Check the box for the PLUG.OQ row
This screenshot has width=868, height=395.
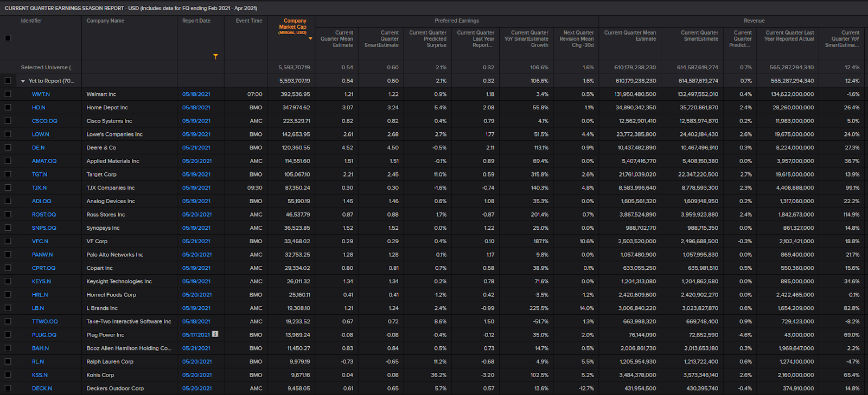click(x=8, y=335)
